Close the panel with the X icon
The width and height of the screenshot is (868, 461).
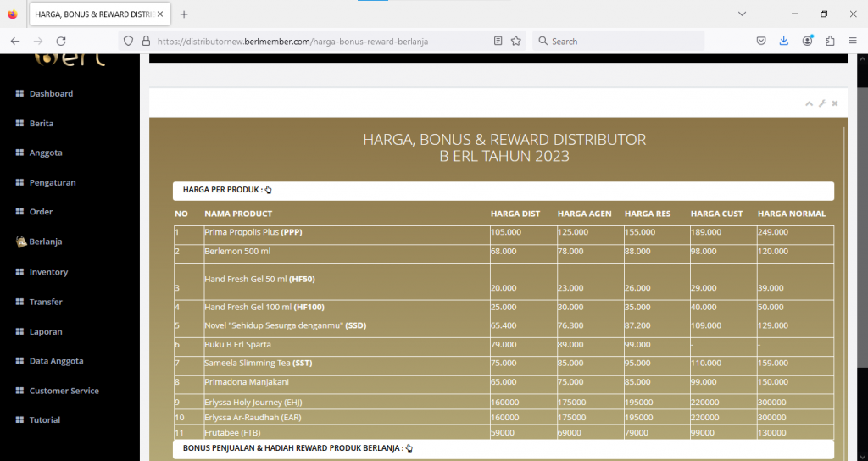coord(835,103)
